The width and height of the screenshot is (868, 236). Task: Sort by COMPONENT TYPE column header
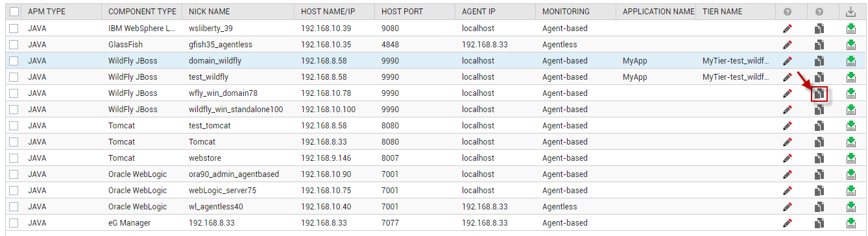tap(142, 12)
